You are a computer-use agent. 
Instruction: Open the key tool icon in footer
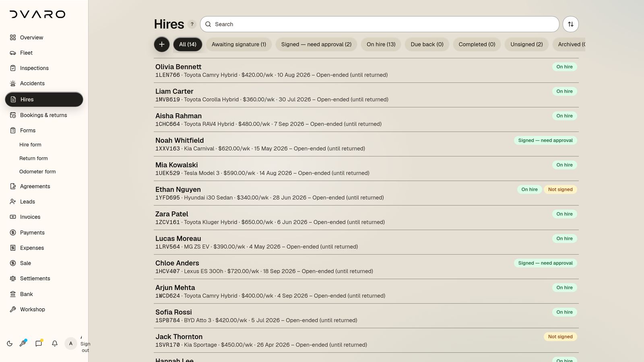pos(23,343)
